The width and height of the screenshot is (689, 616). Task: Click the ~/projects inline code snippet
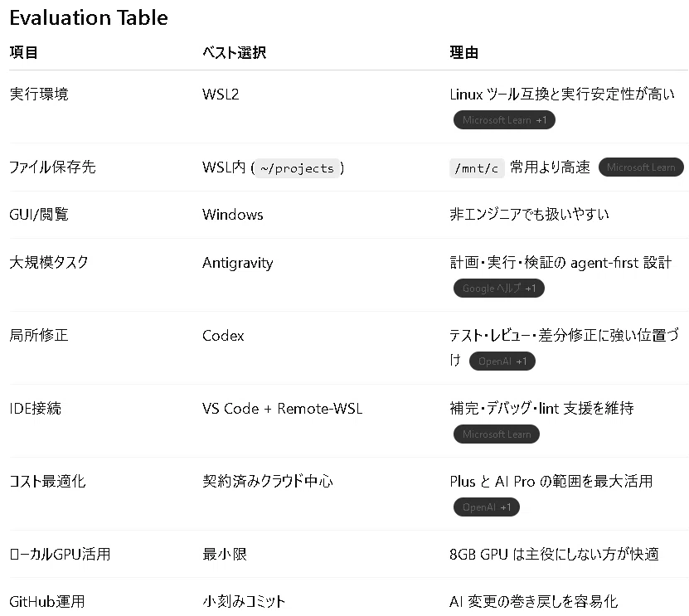tap(297, 168)
